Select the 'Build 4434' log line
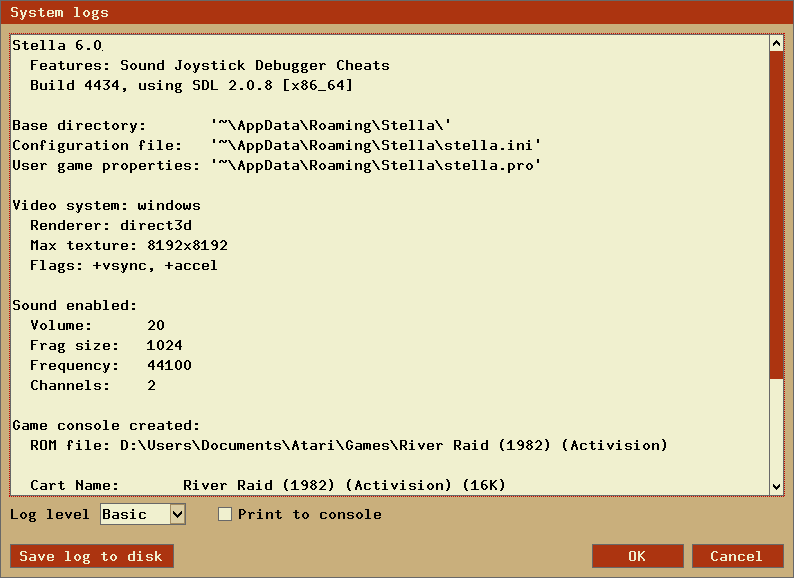 [191, 85]
